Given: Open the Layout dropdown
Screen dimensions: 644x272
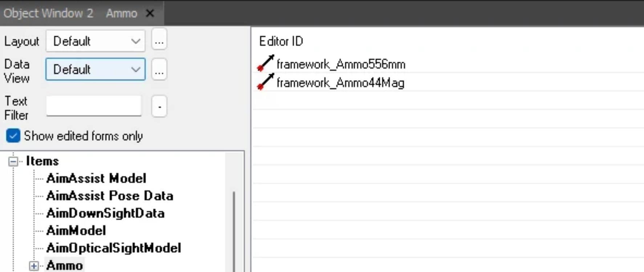Looking at the screenshot, I should [96, 41].
